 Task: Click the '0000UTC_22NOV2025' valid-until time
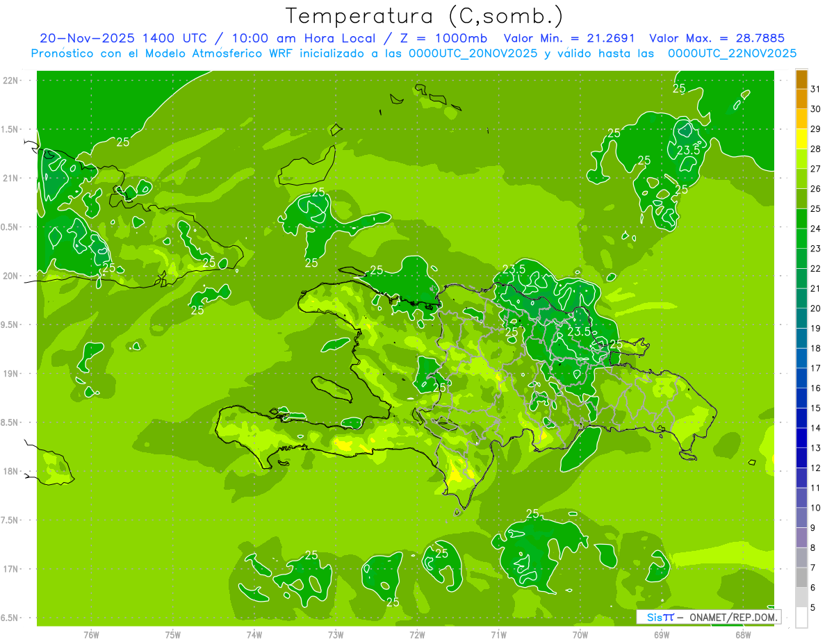[x=732, y=53]
